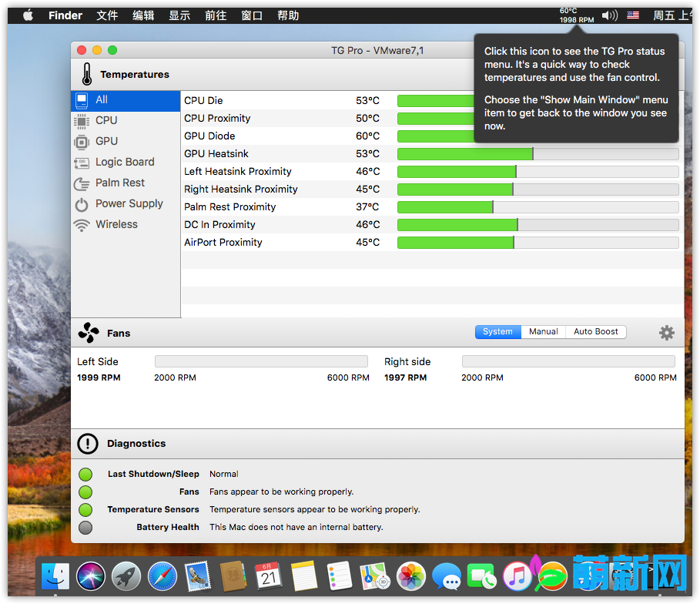The width and height of the screenshot is (700, 604).
Task: Open Photos app in the Dock
Action: point(411,576)
